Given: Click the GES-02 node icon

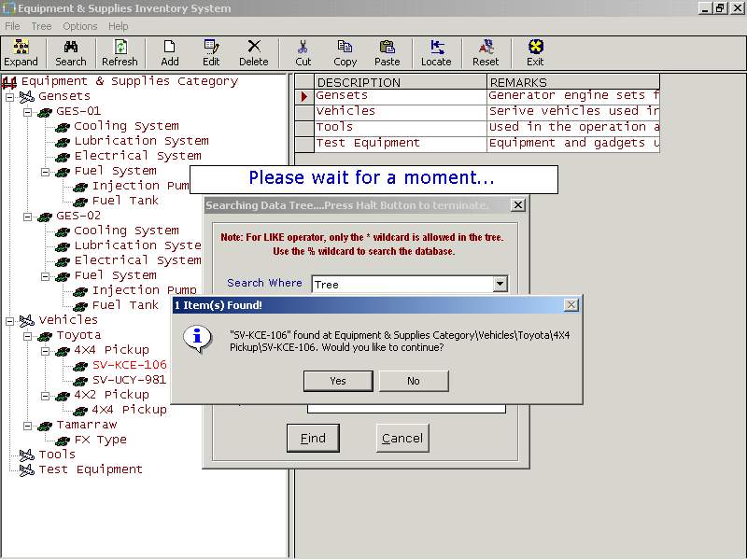Looking at the screenshot, I should point(45,217).
